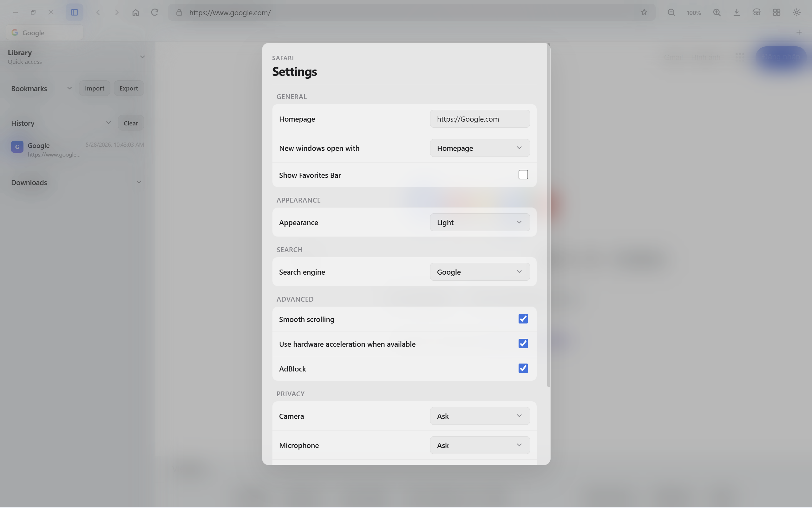
Task: Click the Bookmarks section title
Action: point(29,88)
